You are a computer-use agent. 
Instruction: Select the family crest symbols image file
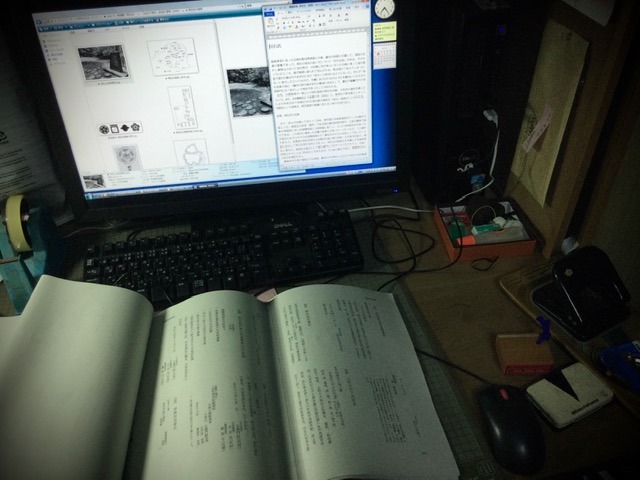pyautogui.click(x=119, y=128)
